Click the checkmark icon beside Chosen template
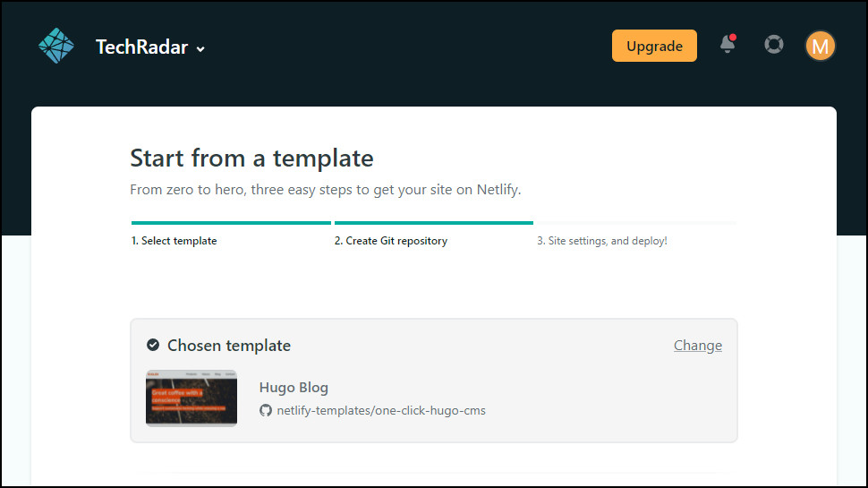868x488 pixels. (153, 345)
